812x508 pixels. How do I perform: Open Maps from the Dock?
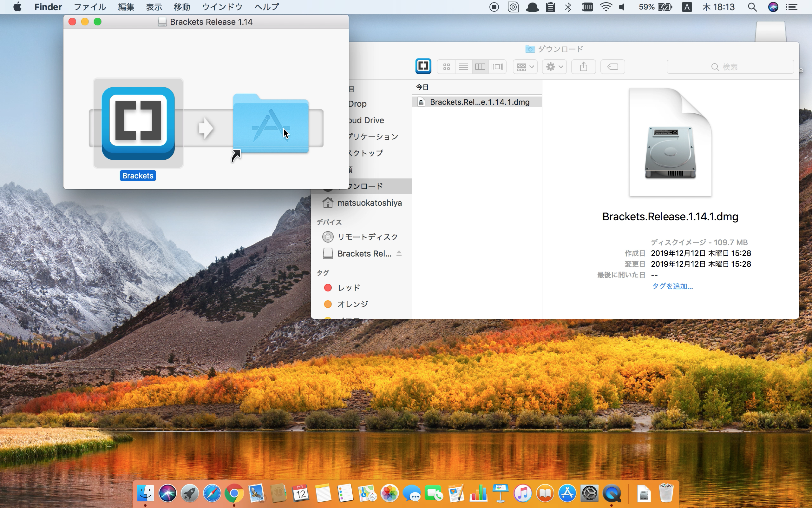[367, 493]
